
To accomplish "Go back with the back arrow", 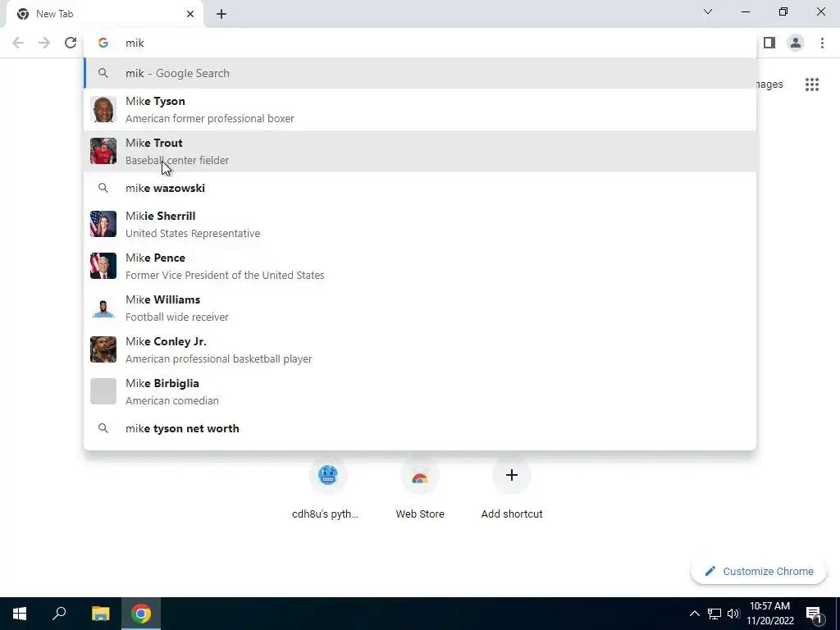I will [18, 43].
